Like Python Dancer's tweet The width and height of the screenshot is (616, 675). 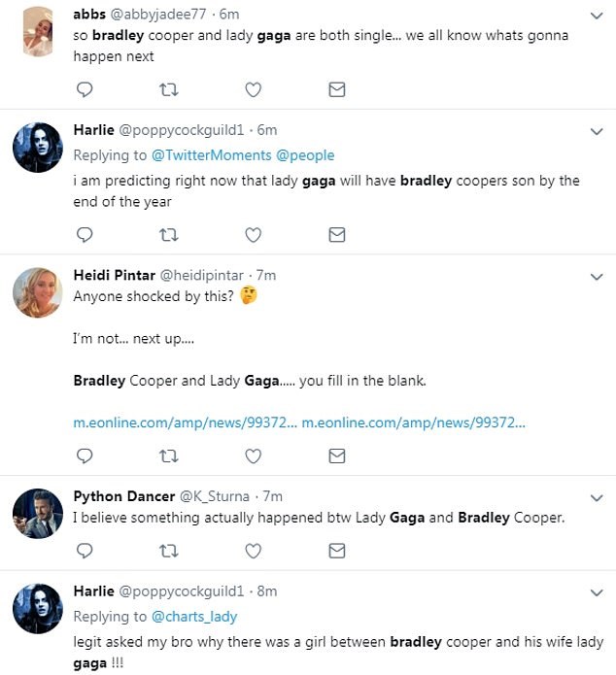(253, 551)
